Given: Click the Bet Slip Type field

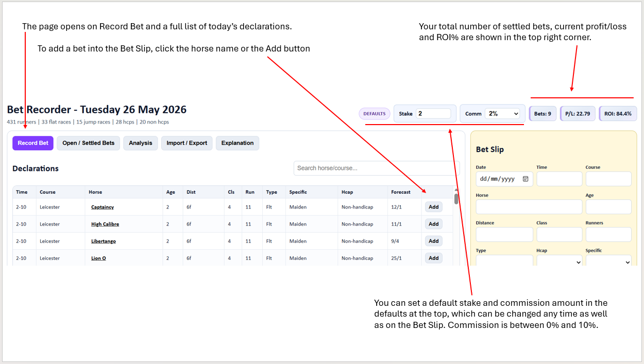Looking at the screenshot, I should pyautogui.click(x=504, y=261).
